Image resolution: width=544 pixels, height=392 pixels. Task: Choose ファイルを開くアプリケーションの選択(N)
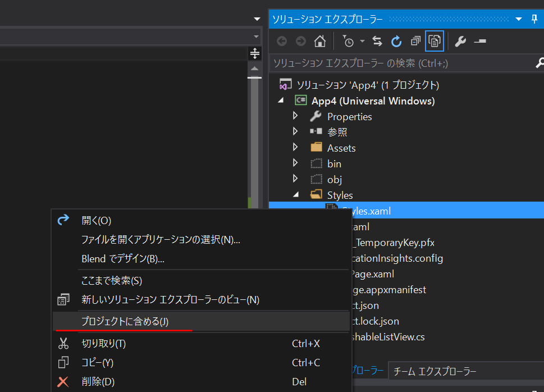coord(201,240)
